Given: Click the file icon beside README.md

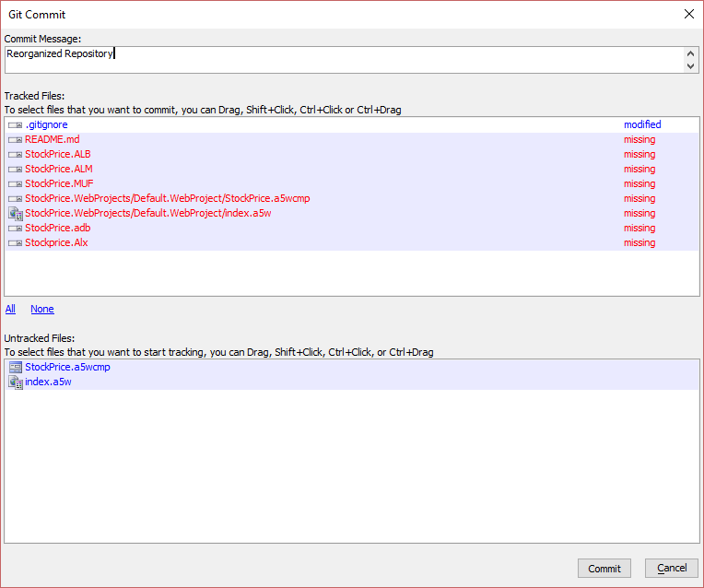Looking at the screenshot, I should (x=16, y=140).
